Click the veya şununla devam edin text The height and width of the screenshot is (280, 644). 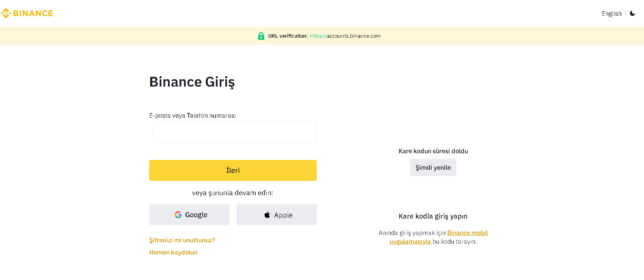233,193
